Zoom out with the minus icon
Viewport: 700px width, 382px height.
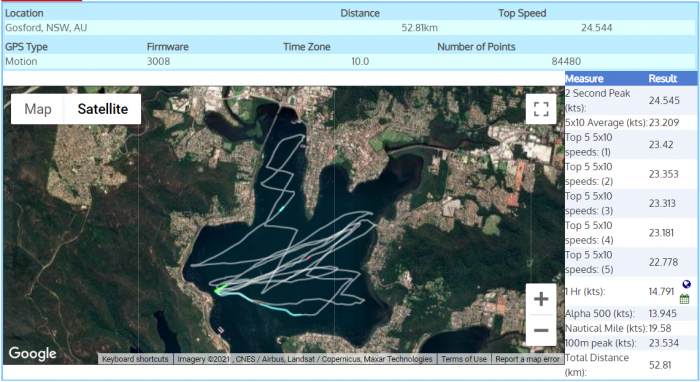(541, 330)
